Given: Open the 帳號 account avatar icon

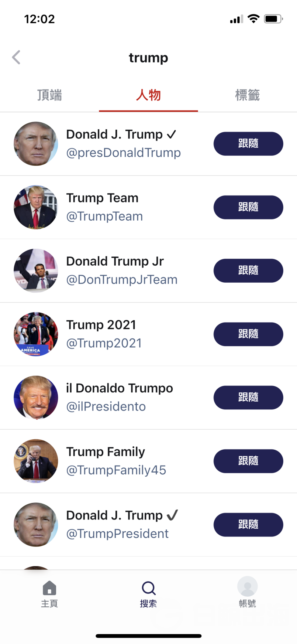Looking at the screenshot, I should (x=247, y=586).
